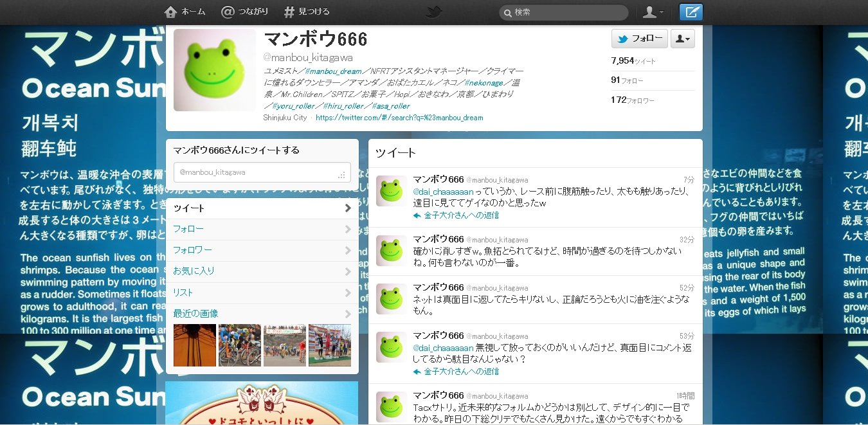The width and height of the screenshot is (868, 425).
Task: Click reply arrow on the first tweet
Action: click(417, 216)
